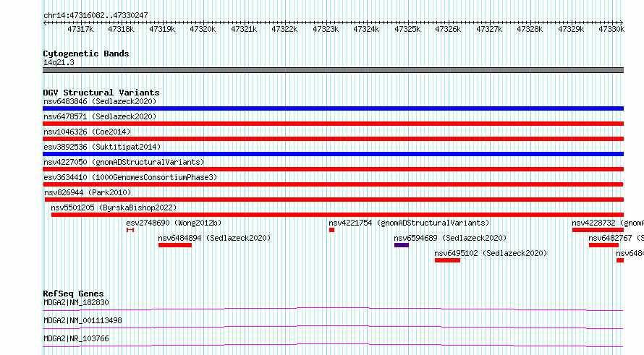Open variant esv3892536 (Suktitipat2014) label
644x355 pixels.
(x=102, y=147)
